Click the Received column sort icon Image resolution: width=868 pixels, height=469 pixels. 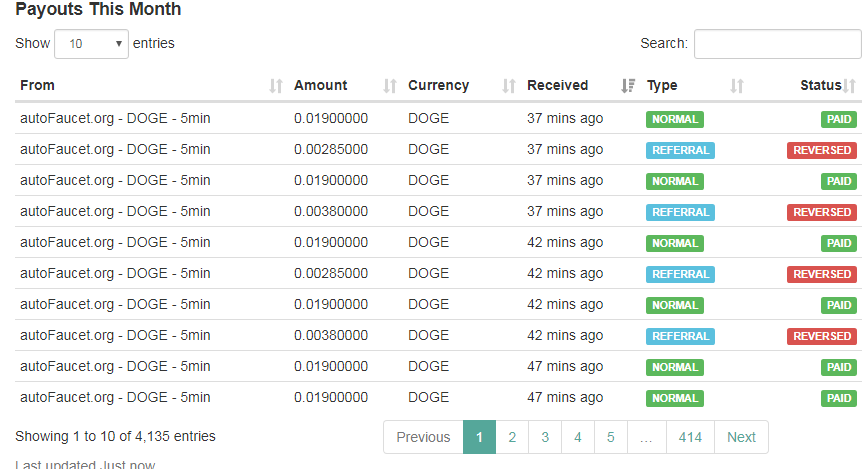(x=628, y=86)
